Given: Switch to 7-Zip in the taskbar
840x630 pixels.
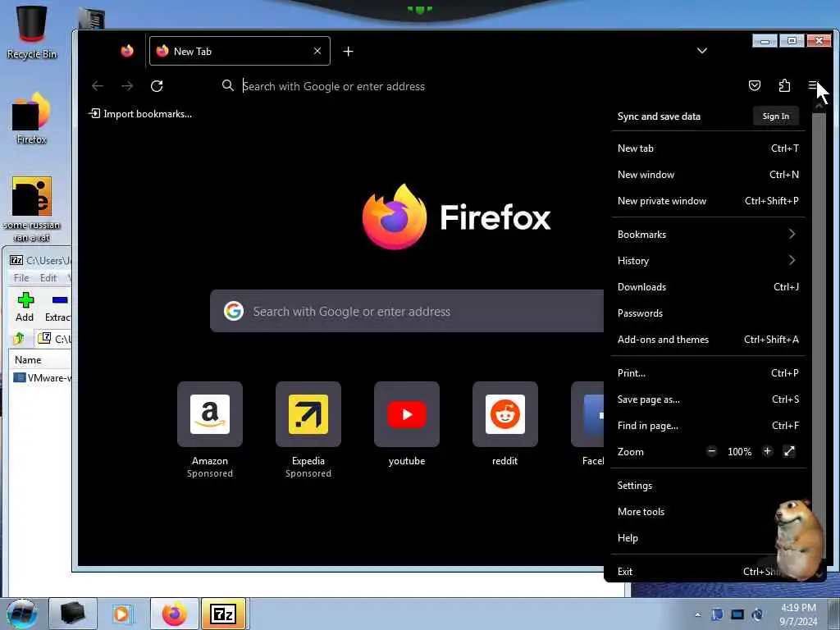Looking at the screenshot, I should click(x=224, y=614).
